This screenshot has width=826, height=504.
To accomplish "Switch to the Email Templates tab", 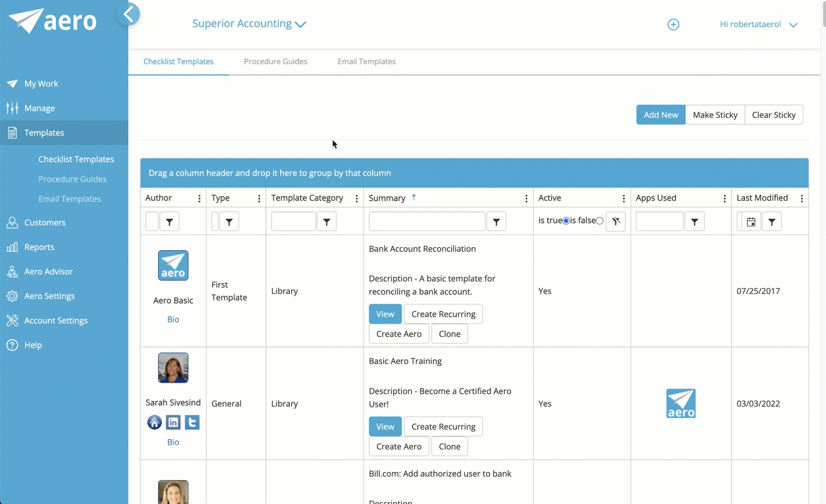I will point(366,61).
